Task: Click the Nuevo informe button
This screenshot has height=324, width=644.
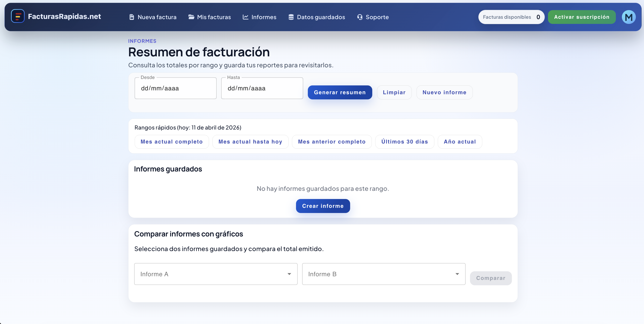Action: tap(444, 92)
